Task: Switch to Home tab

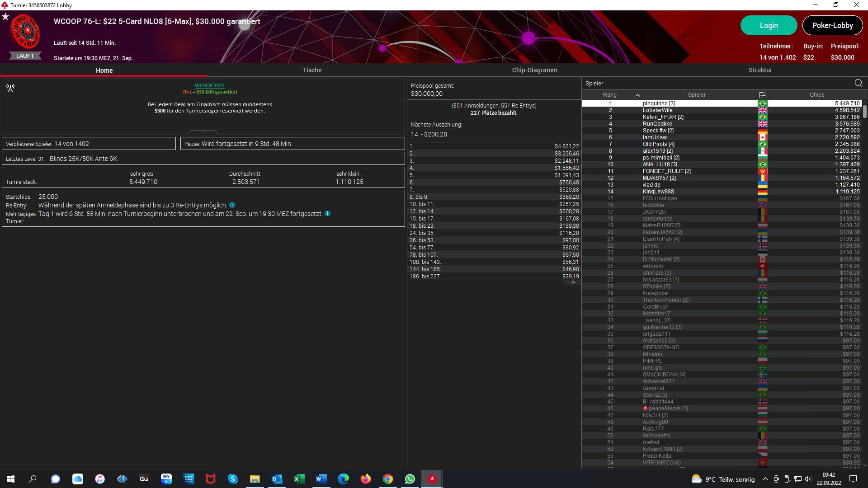Action: 104,70
